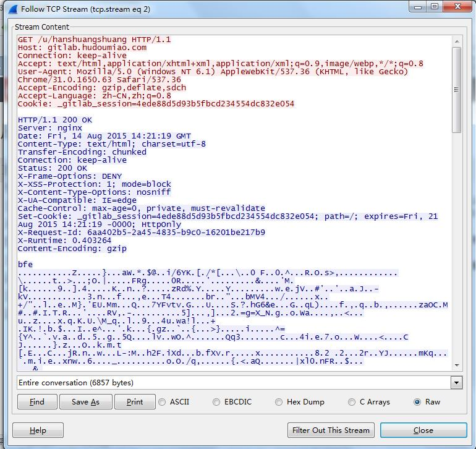Click the vertical scrollbar thumb
The height and width of the screenshot is (449, 476).
tap(457, 90)
